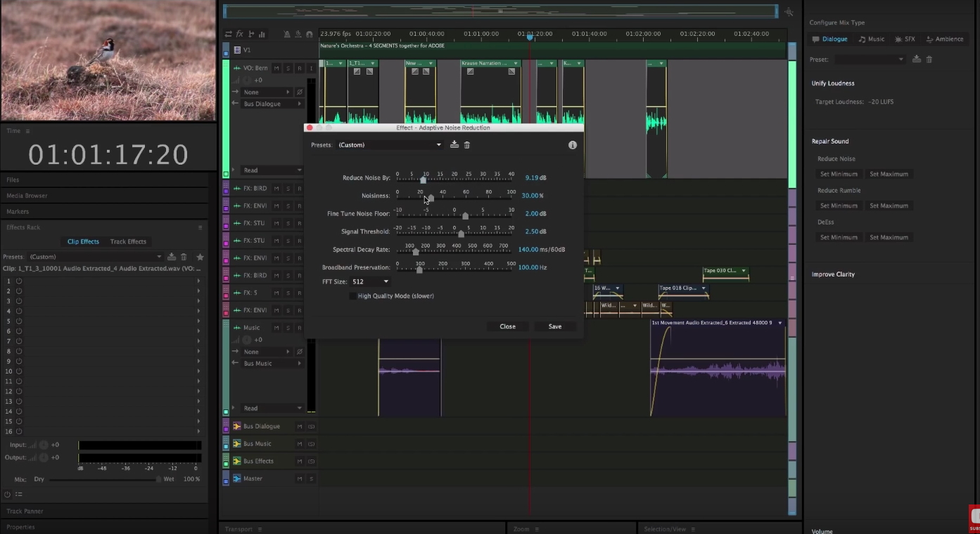Open the fx effects view in the multitrack toolbar
This screenshot has height=534, width=980.
[239, 34]
